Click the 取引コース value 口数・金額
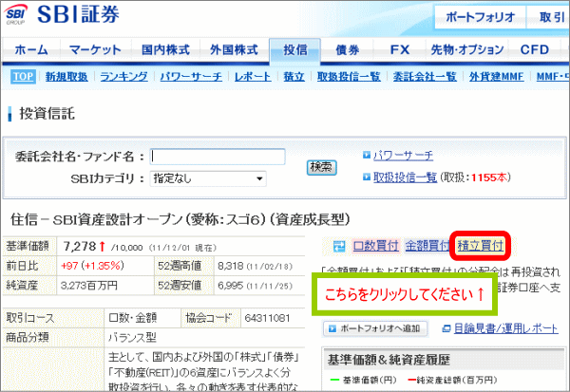The width and height of the screenshot is (570, 392). click(132, 318)
